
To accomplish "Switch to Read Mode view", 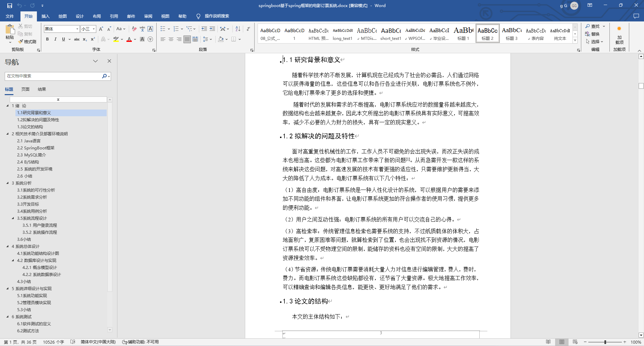I will (548, 342).
